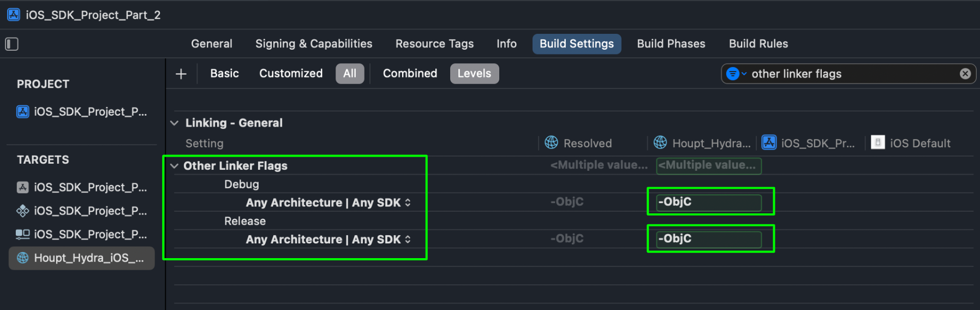Collapse the Linking - General section
The image size is (980, 310).
click(x=175, y=123)
